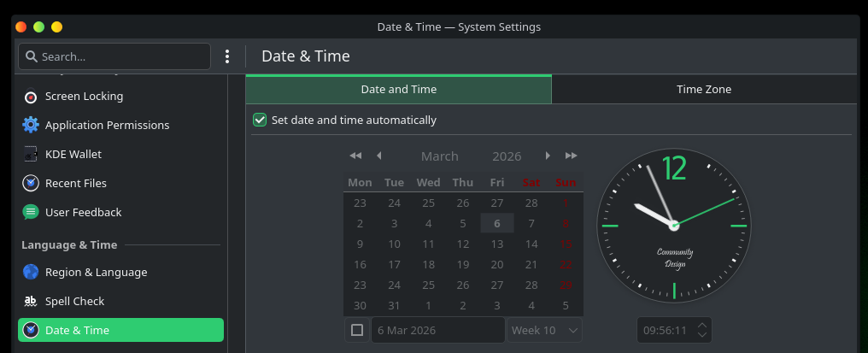
Task: Switch to the Time Zone tab
Action: pos(703,89)
